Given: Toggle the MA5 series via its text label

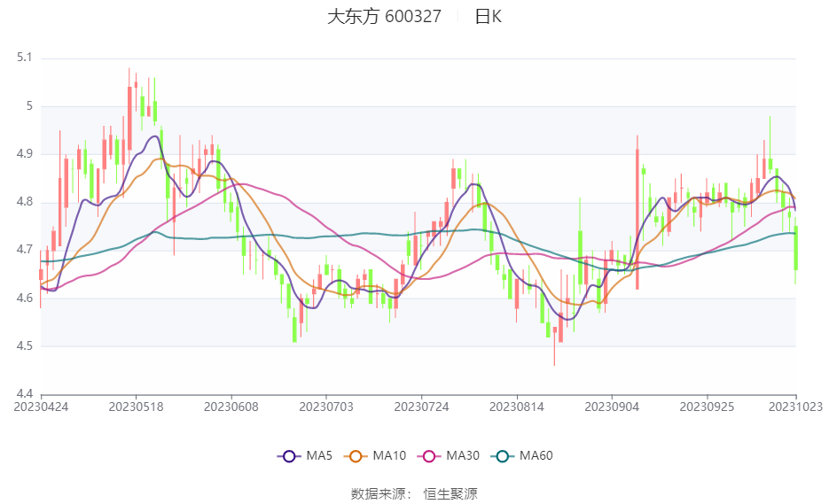Looking at the screenshot, I should (319, 456).
